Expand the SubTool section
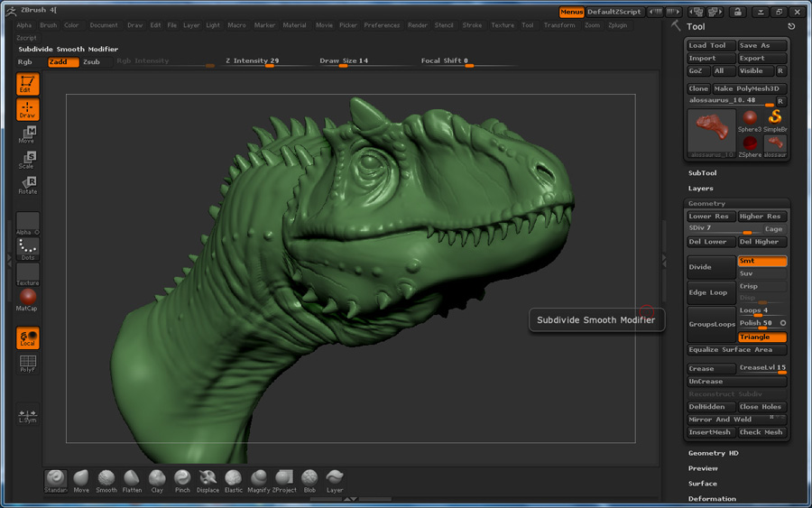The image size is (812, 508). point(703,173)
